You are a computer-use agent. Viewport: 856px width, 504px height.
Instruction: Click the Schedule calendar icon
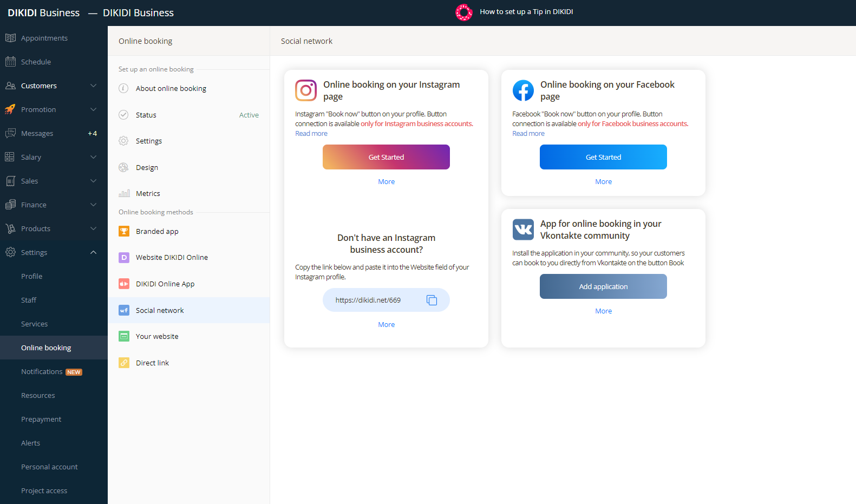coord(10,62)
